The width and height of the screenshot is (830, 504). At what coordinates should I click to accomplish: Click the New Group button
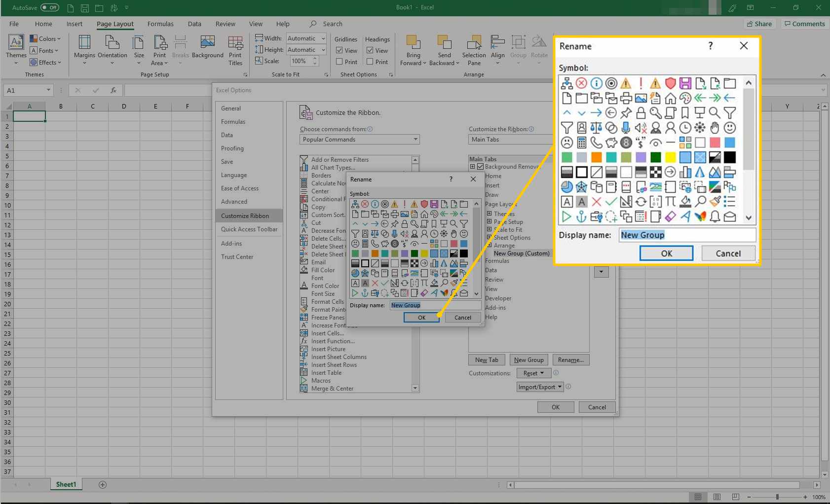click(x=528, y=360)
